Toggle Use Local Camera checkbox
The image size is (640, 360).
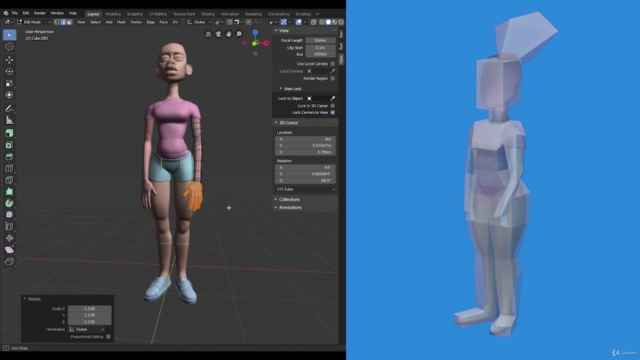tap(332, 64)
